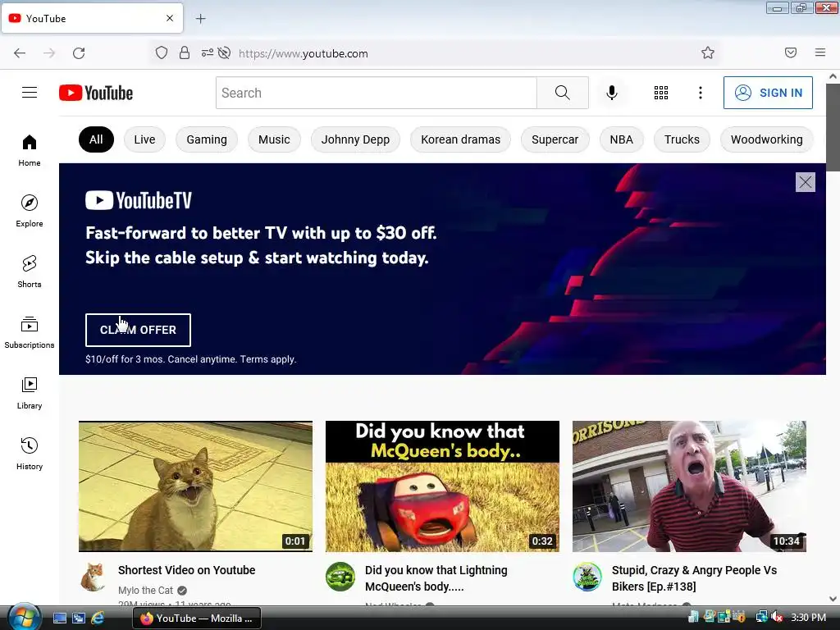
Task: Open the Angry People Vs Bikers thumbnail
Action: (x=689, y=486)
